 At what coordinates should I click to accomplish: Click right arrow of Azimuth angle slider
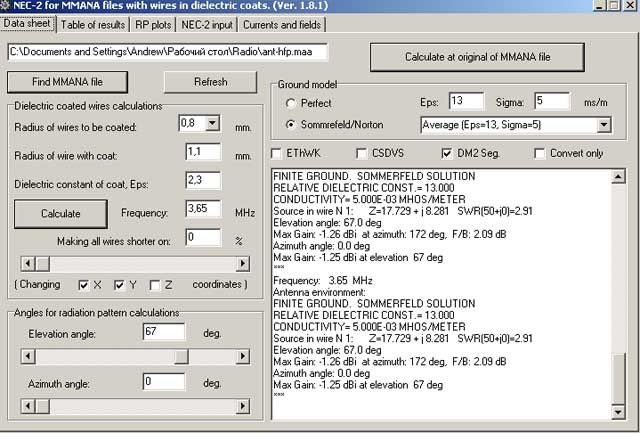click(x=243, y=406)
